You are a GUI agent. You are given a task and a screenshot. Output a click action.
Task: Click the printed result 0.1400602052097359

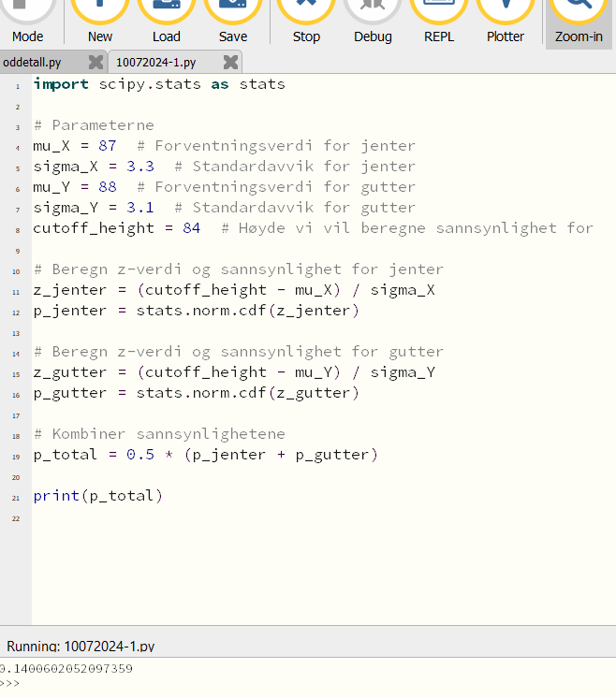67,669
